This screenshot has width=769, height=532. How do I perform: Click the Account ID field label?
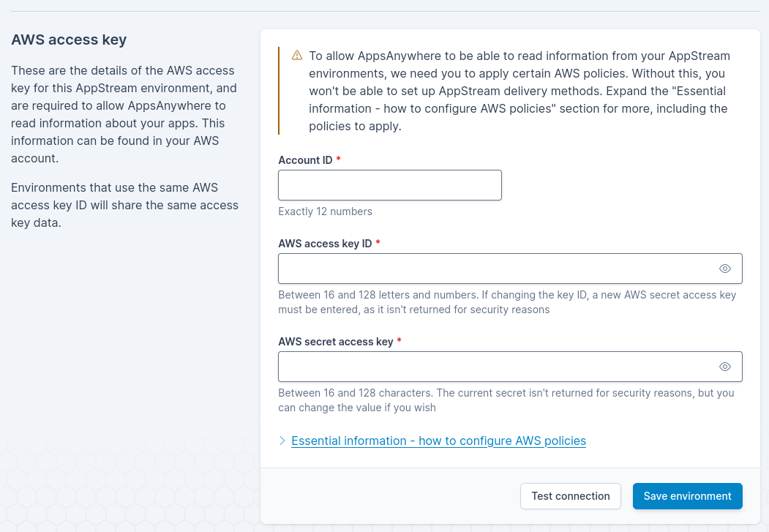305,160
